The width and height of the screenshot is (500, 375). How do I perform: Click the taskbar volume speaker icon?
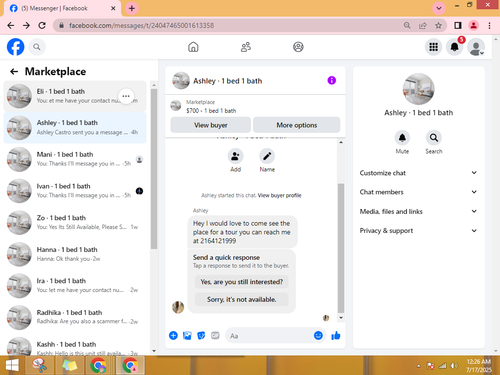454,366
